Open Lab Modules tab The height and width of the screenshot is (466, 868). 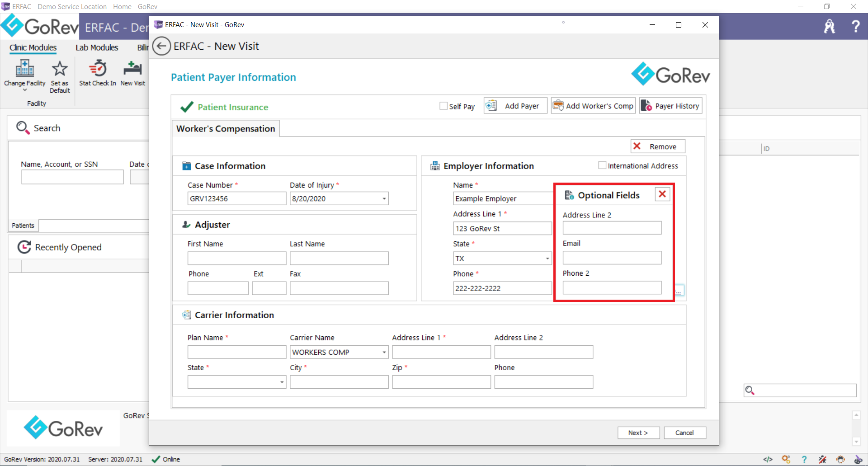click(97, 48)
